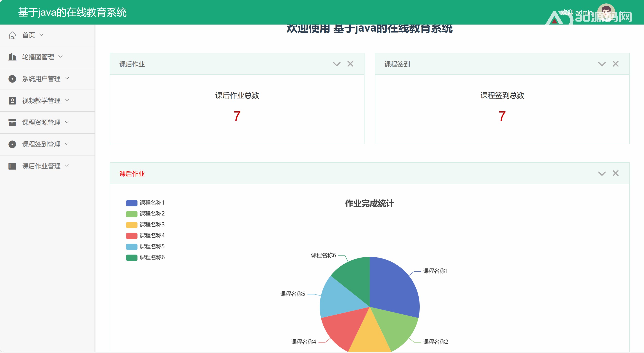Click the panel icon beside 课后作业管理
Viewport: 644px width, 353px height.
tap(12, 166)
